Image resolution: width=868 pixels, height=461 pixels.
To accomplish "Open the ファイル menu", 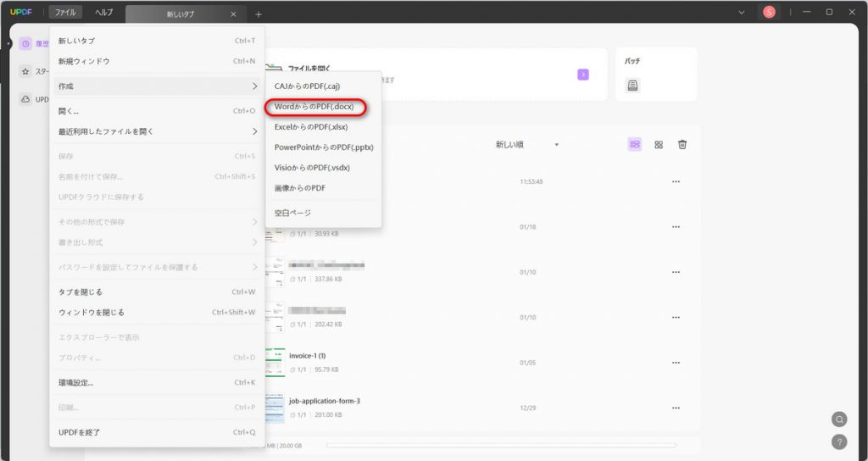I will [65, 12].
